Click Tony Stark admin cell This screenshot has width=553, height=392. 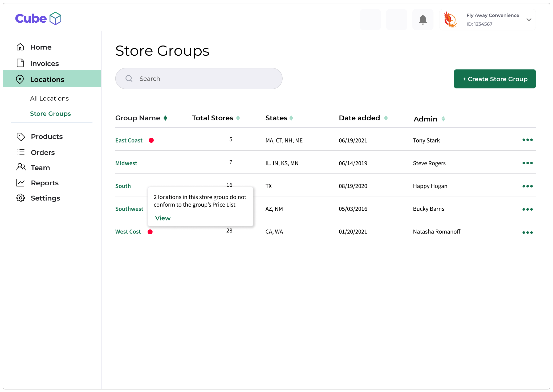point(426,140)
